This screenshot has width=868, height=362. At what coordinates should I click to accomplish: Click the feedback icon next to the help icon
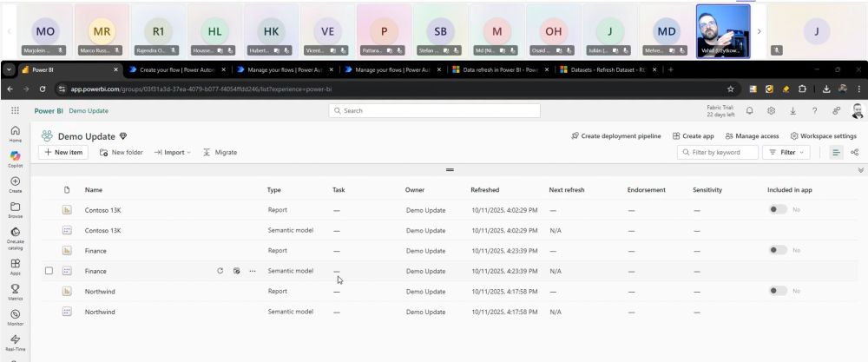836,111
